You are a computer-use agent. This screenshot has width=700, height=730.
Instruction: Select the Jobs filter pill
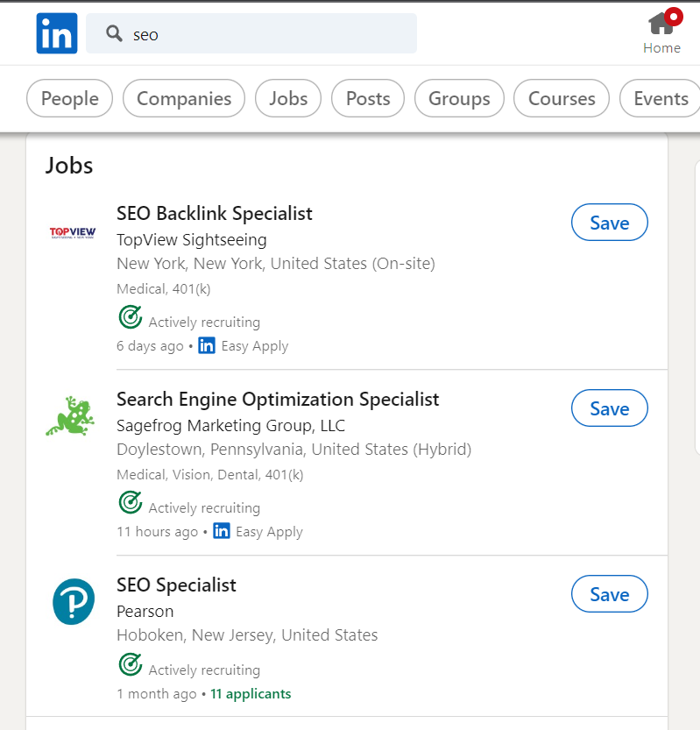click(288, 98)
